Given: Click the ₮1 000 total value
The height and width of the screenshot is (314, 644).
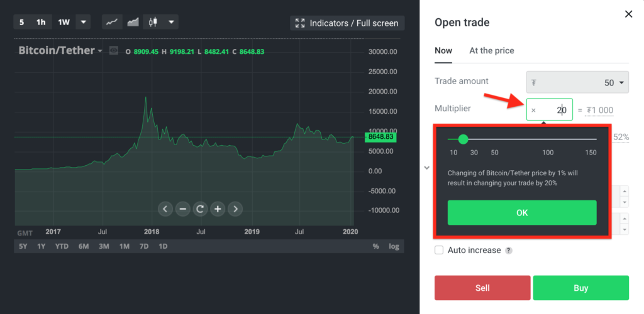Looking at the screenshot, I should [599, 111].
